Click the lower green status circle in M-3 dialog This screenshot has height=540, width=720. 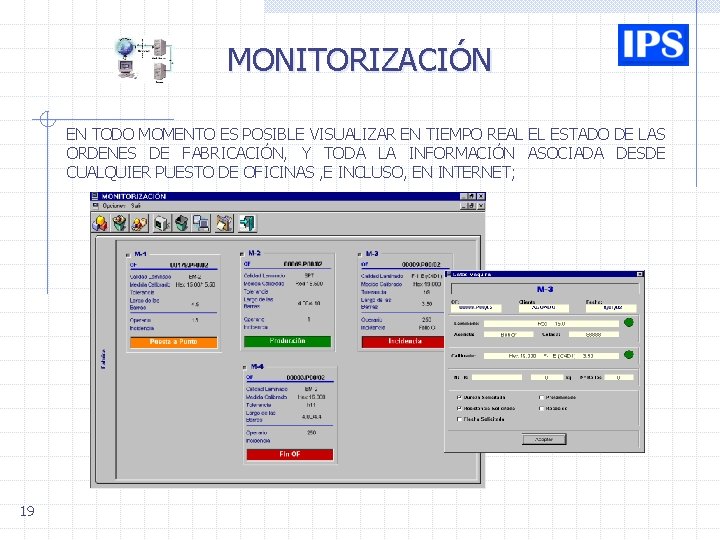coord(629,354)
